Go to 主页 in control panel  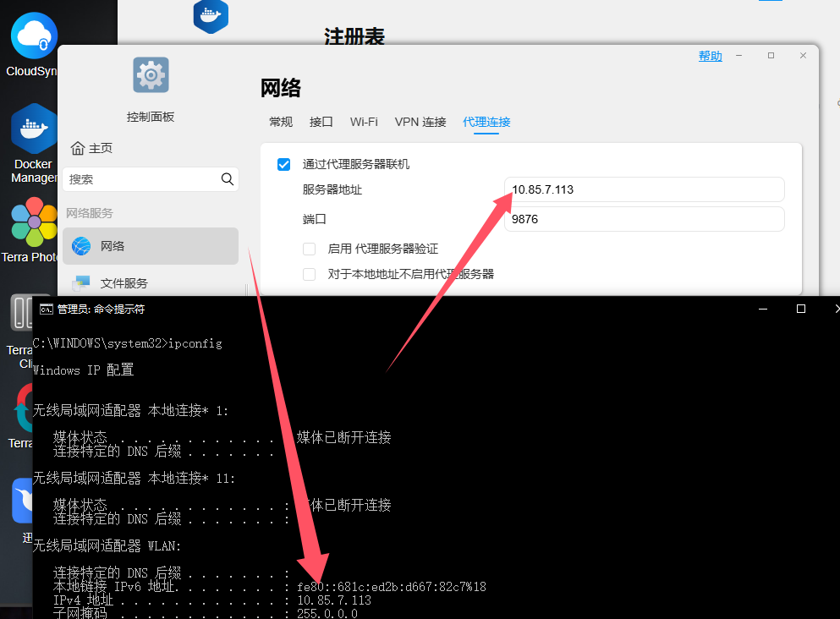pyautogui.click(x=91, y=148)
